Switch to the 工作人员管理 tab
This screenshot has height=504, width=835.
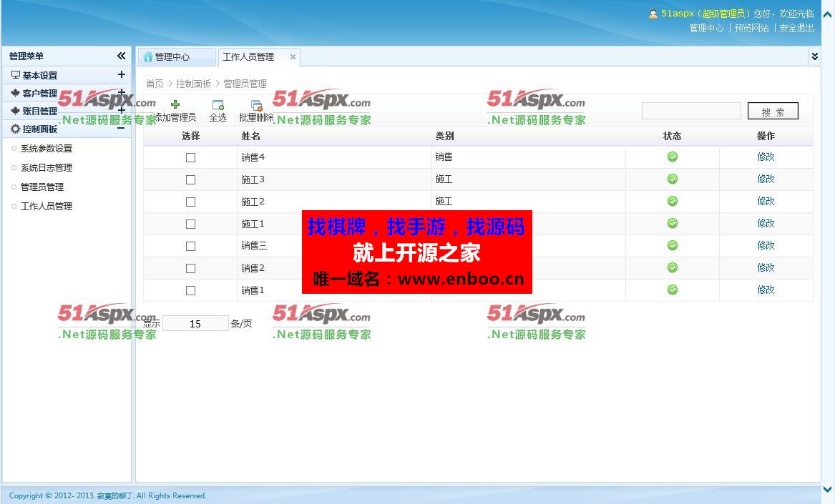(x=248, y=57)
